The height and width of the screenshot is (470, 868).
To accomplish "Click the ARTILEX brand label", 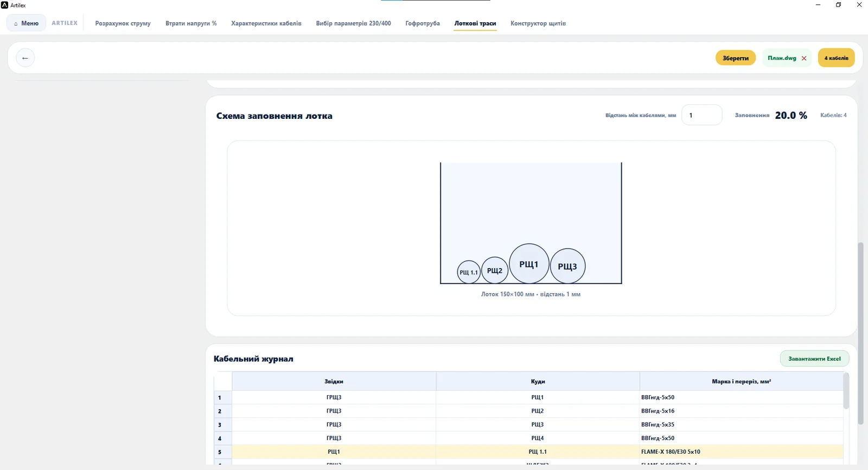I will click(65, 23).
